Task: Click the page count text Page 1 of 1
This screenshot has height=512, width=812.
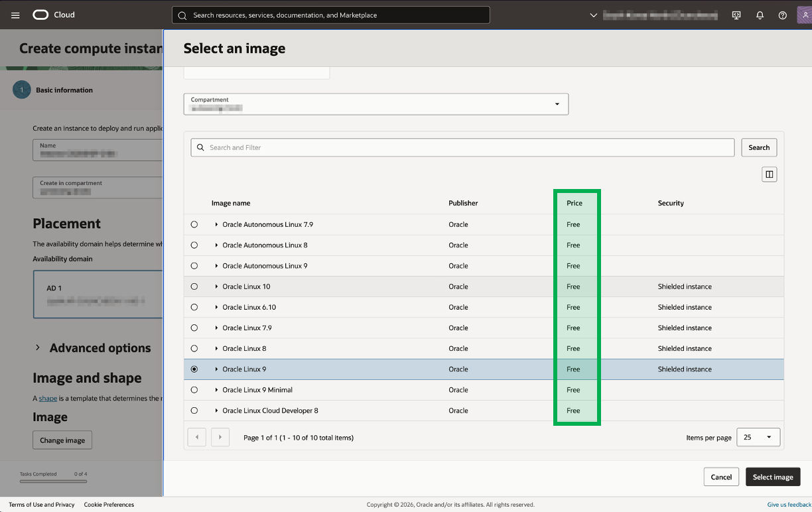Action: pyautogui.click(x=299, y=438)
